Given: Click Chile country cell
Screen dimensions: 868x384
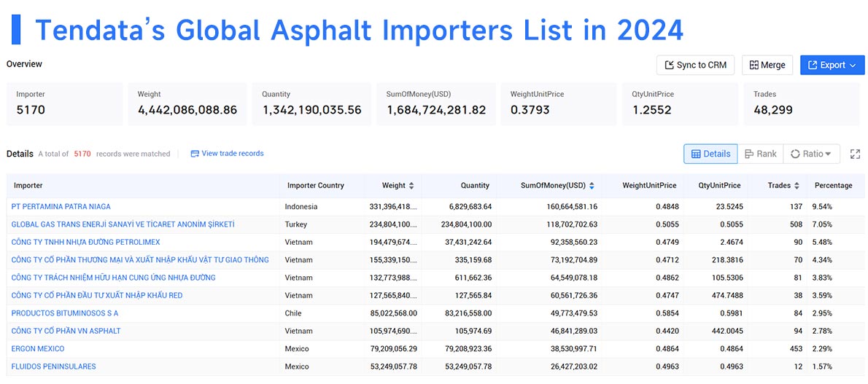Looking at the screenshot, I should (x=293, y=313).
